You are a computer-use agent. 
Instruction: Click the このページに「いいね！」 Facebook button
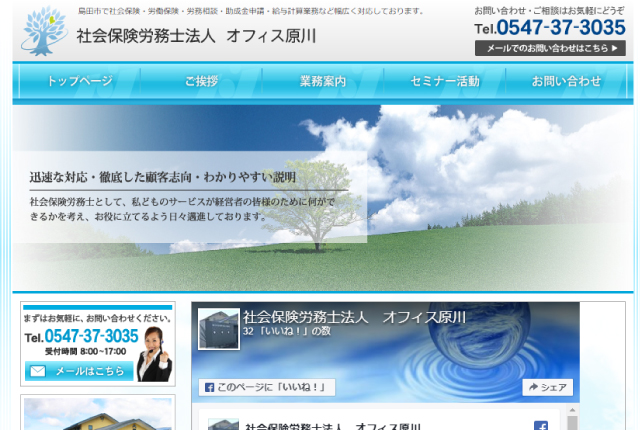tap(267, 387)
